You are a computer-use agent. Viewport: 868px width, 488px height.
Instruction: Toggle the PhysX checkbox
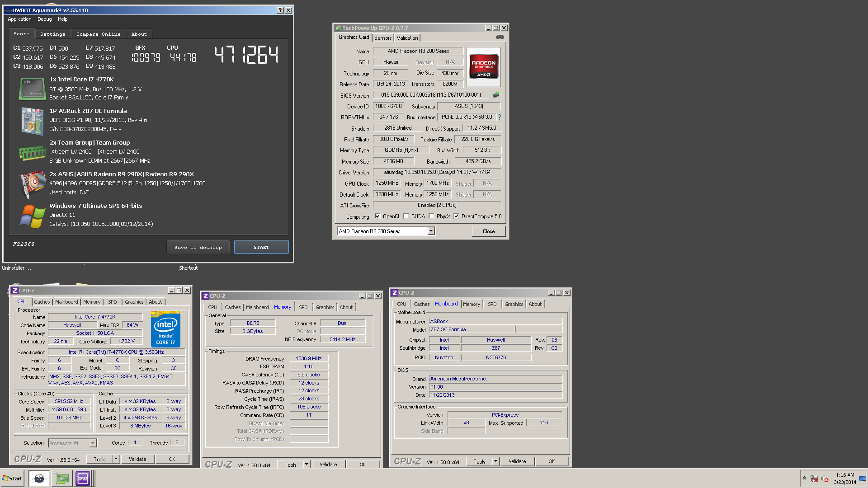click(x=431, y=216)
